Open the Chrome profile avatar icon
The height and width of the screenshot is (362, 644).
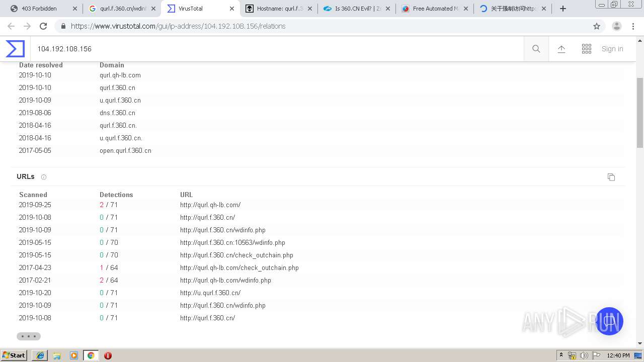pos(617,26)
